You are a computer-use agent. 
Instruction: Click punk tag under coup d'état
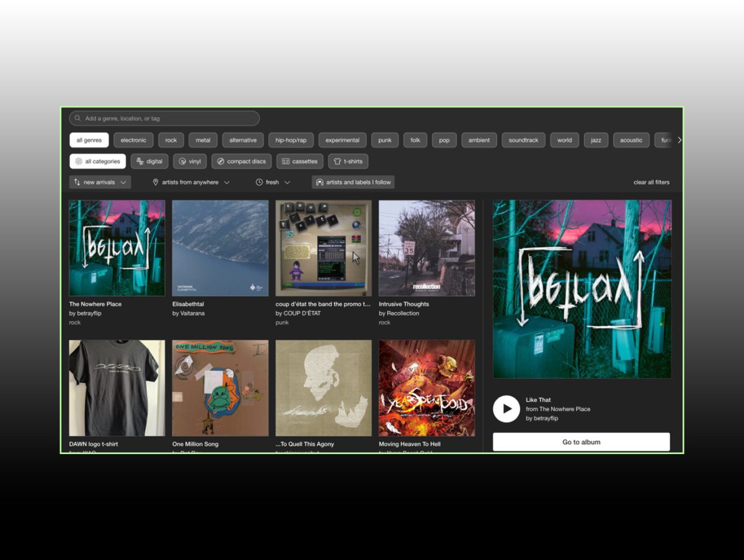point(282,323)
